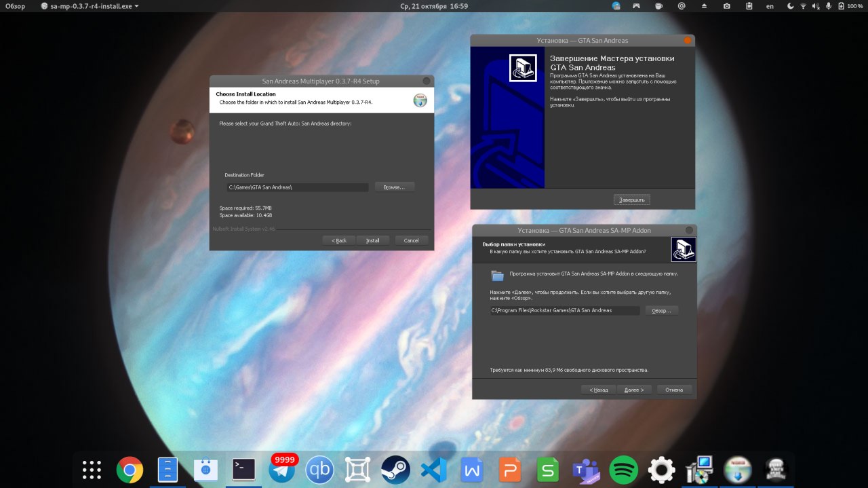Click Install in SA-MP Setup window
868x488 pixels.
click(x=373, y=240)
